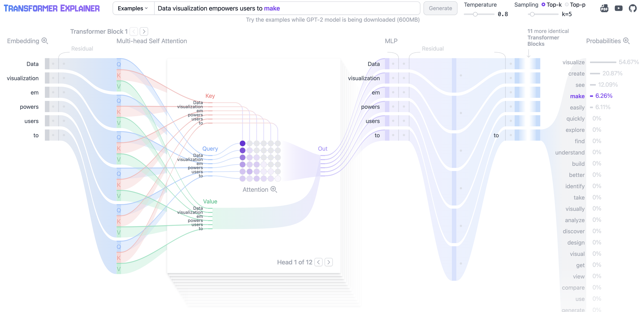Open the YouTube video icon
Viewport: 644px width, 312px height.
[618, 8]
